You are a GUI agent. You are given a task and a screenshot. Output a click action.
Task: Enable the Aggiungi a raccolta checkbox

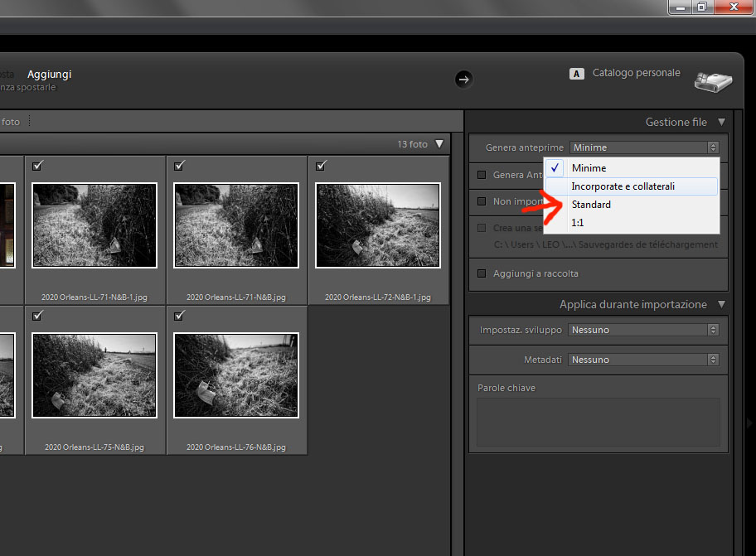tap(482, 273)
